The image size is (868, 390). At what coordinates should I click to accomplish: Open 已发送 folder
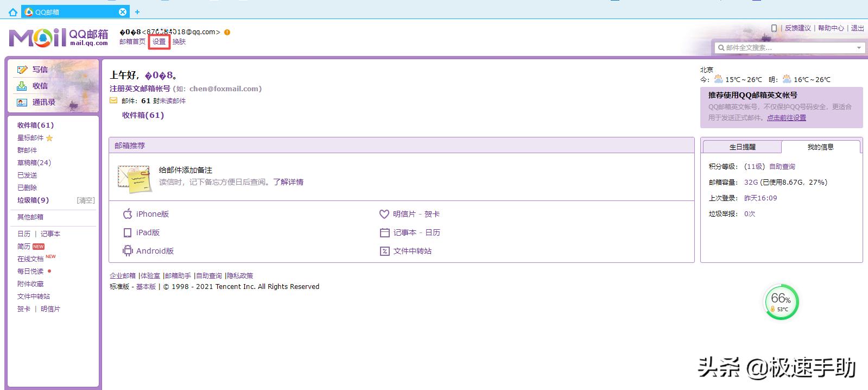click(27, 175)
